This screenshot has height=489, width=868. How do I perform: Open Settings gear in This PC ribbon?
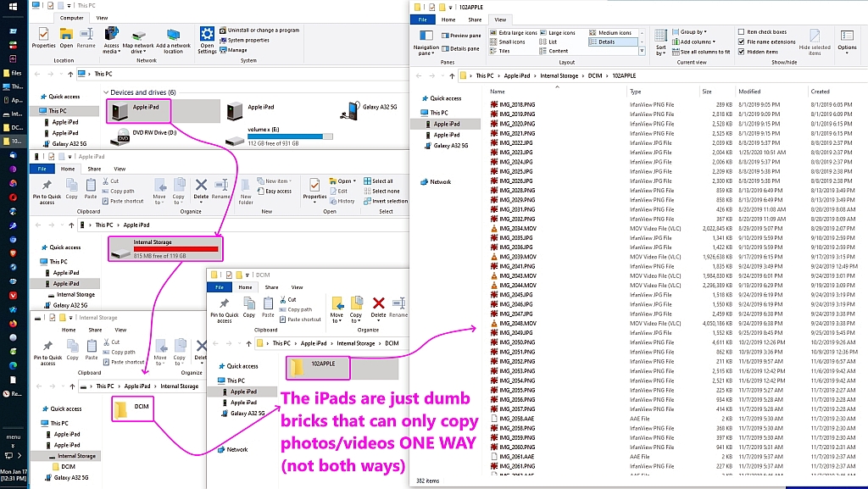207,34
